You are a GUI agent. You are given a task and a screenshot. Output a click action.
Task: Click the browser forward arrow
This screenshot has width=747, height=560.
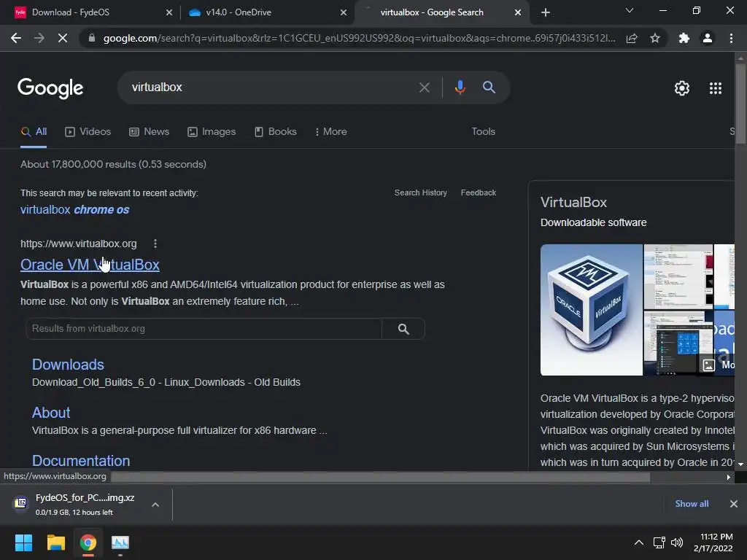click(39, 38)
